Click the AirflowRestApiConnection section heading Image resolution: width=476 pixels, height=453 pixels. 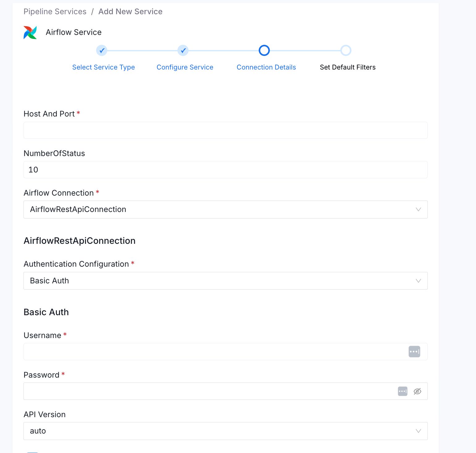tap(79, 241)
